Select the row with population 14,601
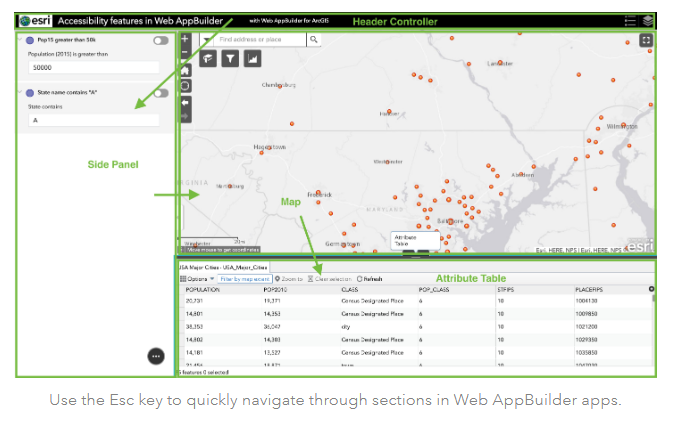The width and height of the screenshot is (677, 424). (x=416, y=313)
